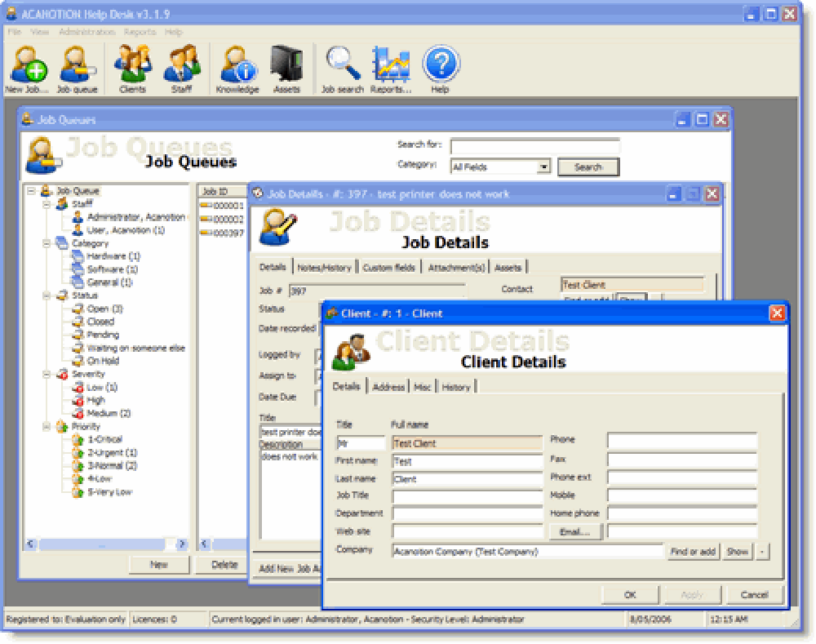
Task: Launch Job search from the toolbar
Action: tap(342, 63)
